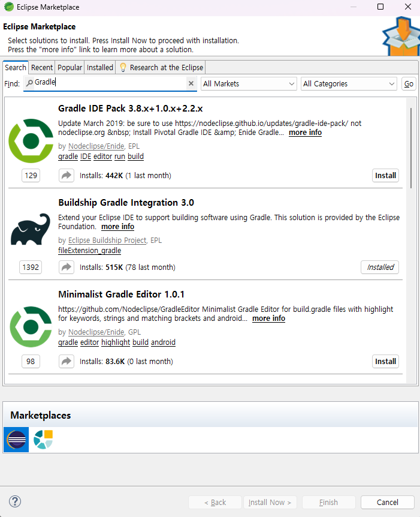Open more info for Gradle IDE Pack
This screenshot has height=517, width=420.
[305, 133]
